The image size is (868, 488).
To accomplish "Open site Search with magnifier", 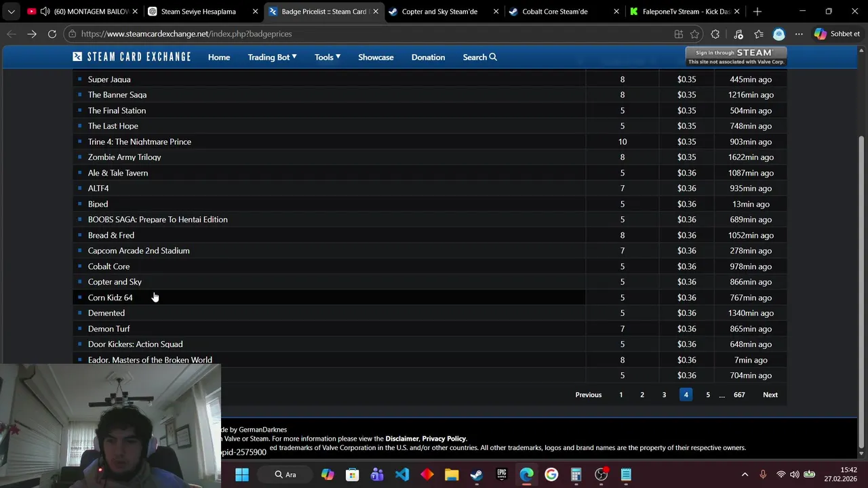I will 479,57.
